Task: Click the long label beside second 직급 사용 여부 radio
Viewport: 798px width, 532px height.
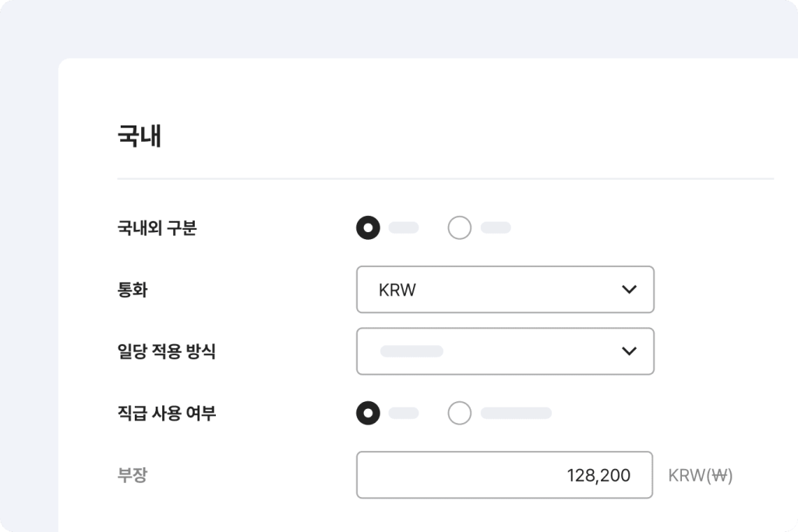Action: pyautogui.click(x=516, y=414)
